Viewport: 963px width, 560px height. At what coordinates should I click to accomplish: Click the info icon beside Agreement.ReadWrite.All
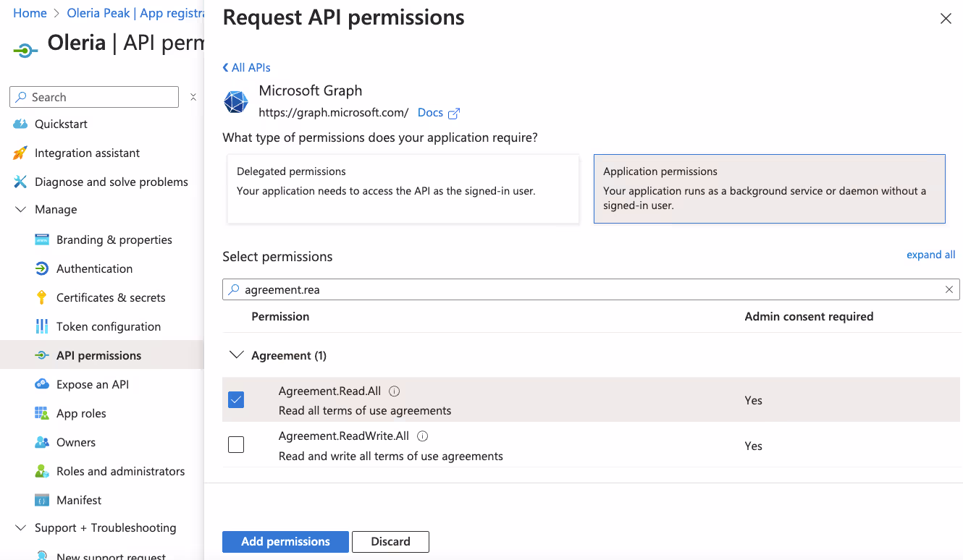[423, 436]
